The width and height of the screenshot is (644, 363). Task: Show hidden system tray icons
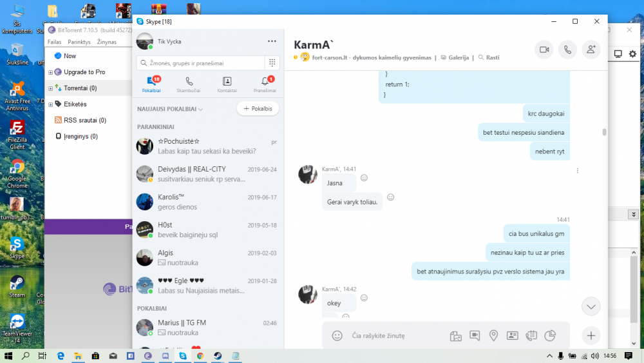pyautogui.click(x=549, y=356)
